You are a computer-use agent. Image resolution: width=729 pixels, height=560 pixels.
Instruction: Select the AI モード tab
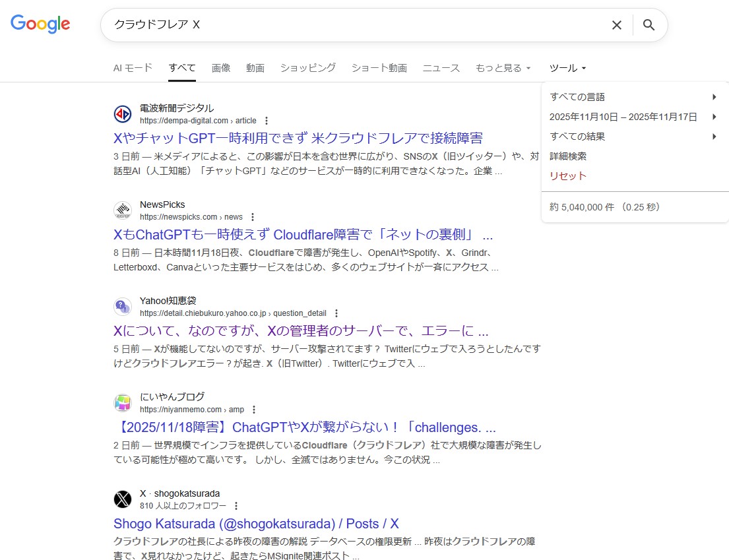pos(133,68)
